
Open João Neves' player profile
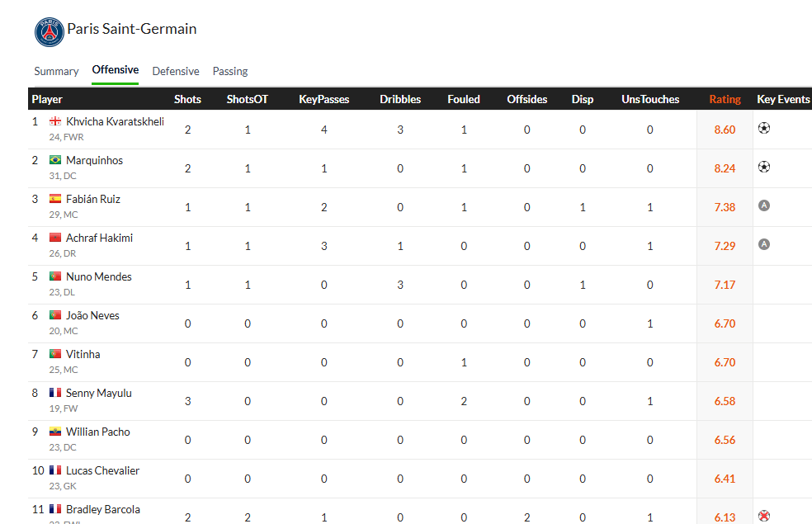92,315
